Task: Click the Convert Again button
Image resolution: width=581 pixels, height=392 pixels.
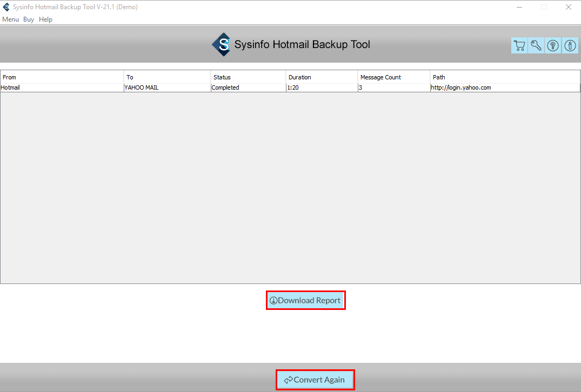Action: tap(315, 380)
